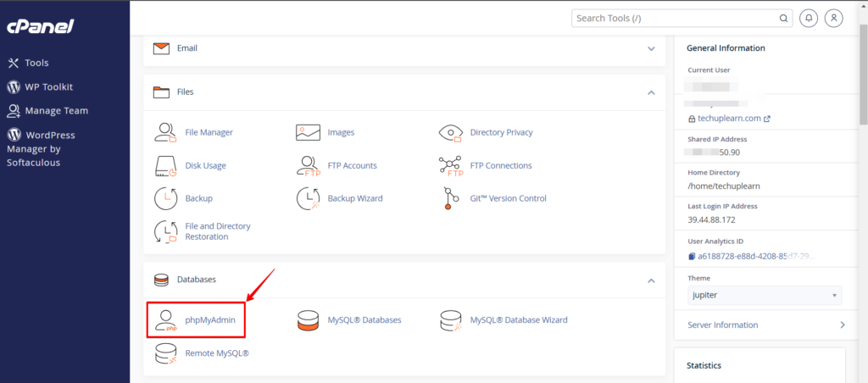Open WordPress Manager by Softaculous
This screenshot has height=383, width=868.
[x=41, y=148]
